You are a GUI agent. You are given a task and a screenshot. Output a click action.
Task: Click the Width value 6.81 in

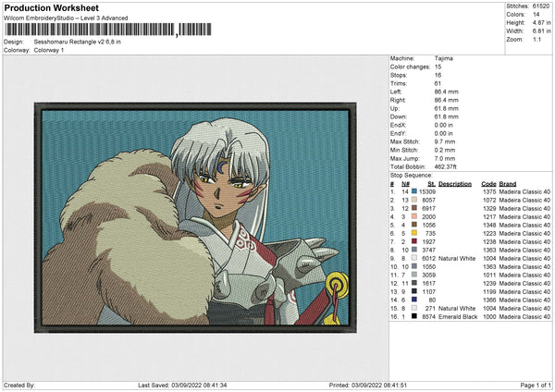(x=541, y=31)
